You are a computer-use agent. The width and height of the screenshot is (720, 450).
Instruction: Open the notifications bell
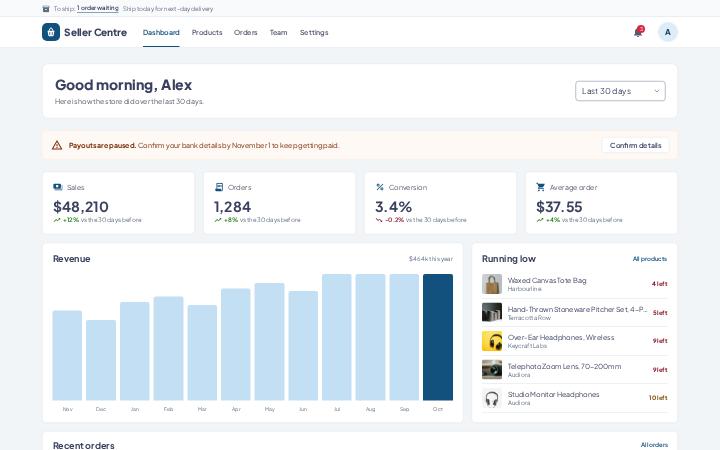(638, 32)
